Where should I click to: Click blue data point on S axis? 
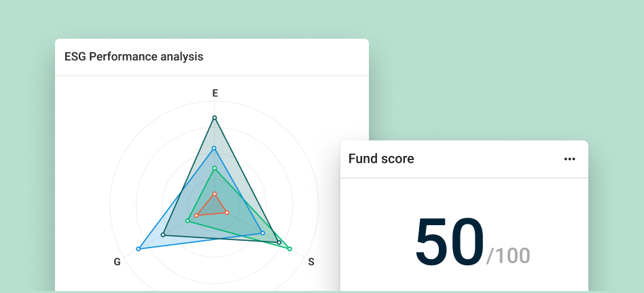click(263, 233)
